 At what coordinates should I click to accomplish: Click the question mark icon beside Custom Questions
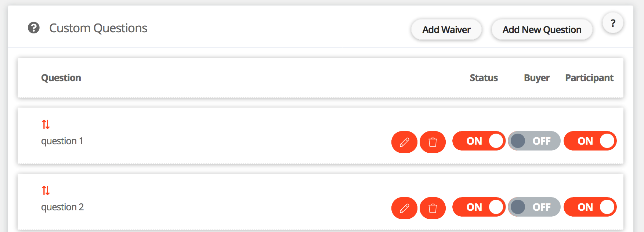click(34, 28)
